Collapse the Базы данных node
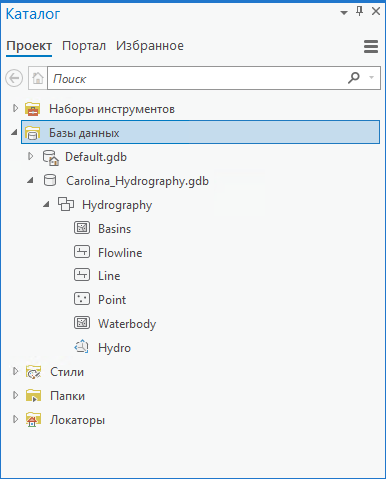This screenshot has width=386, height=479. pyautogui.click(x=14, y=133)
